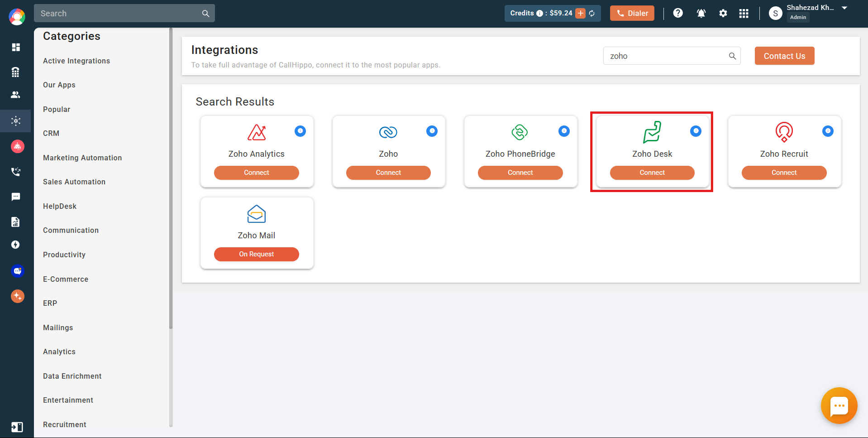The image size is (868, 438).
Task: Open the orange sparkle icon in sidebar
Action: [x=17, y=296]
